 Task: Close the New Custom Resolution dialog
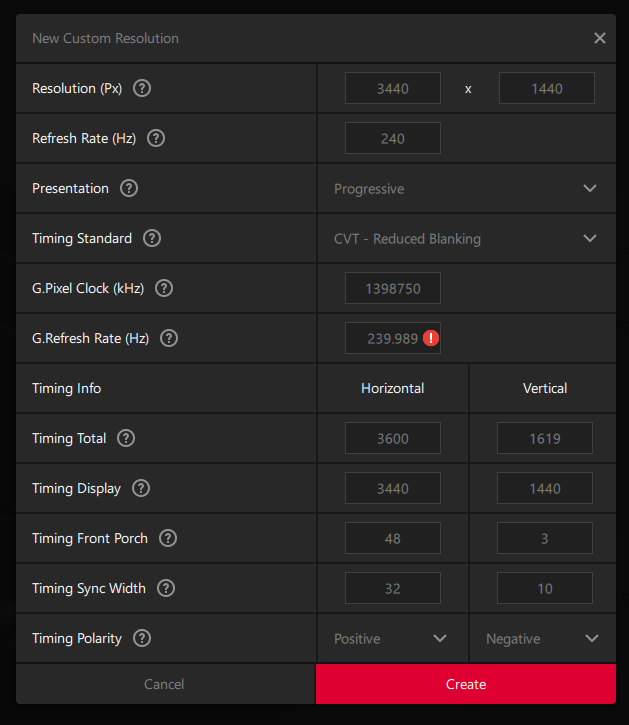[600, 38]
